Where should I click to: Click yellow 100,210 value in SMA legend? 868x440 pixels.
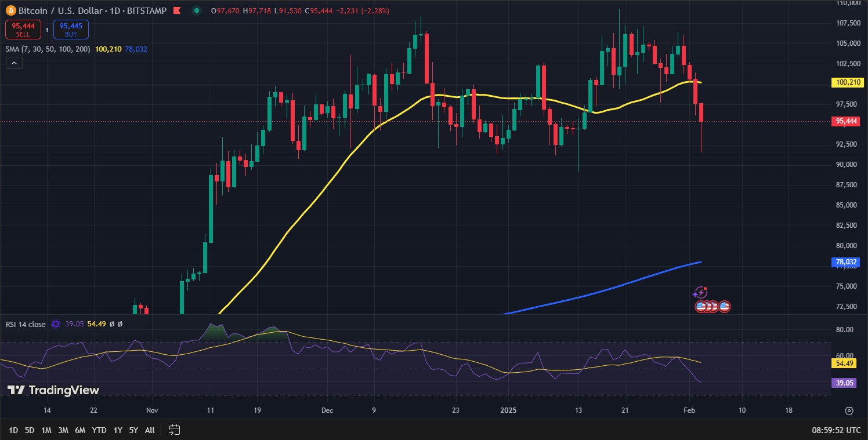point(108,49)
